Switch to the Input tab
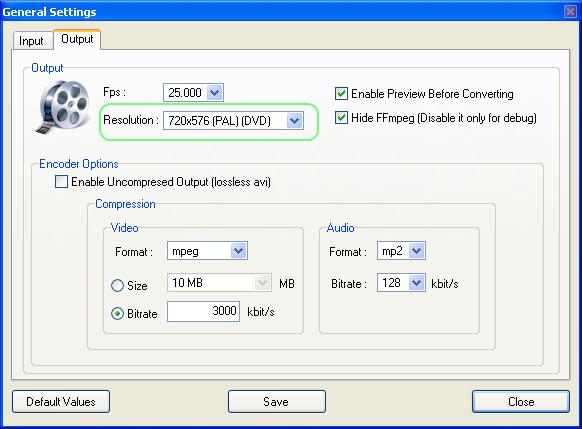582x429 pixels. (x=32, y=41)
